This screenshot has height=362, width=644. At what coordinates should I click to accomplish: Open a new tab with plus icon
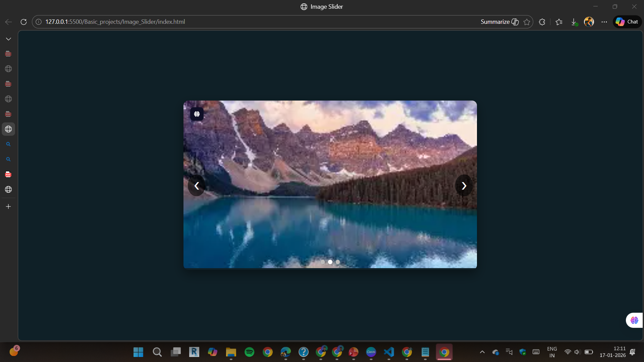(x=8, y=206)
